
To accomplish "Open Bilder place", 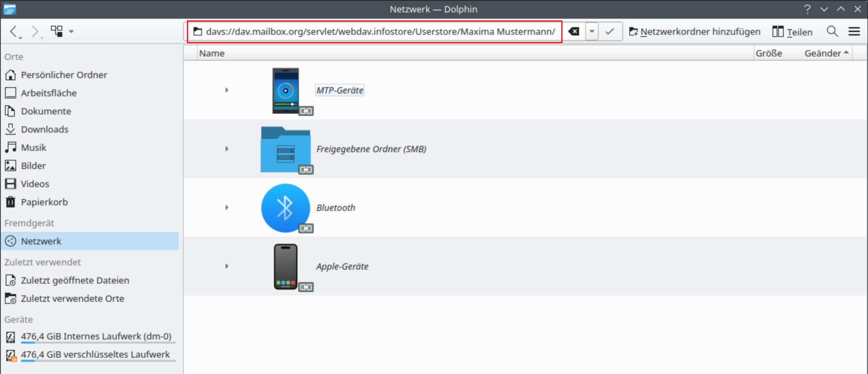I will [x=90, y=166].
